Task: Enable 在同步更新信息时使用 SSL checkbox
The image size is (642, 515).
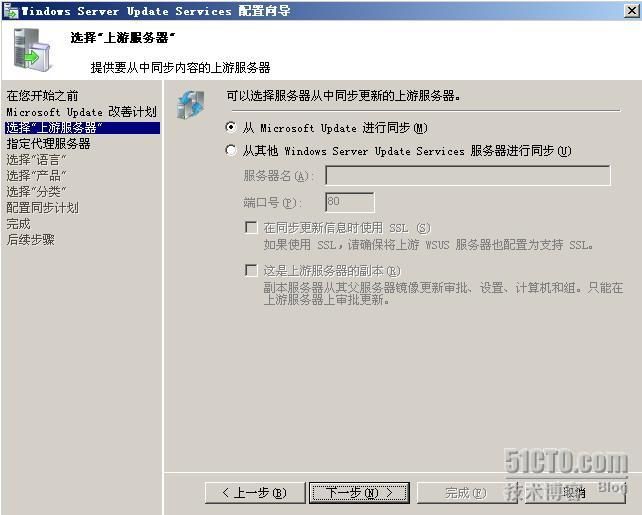Action: 251,227
